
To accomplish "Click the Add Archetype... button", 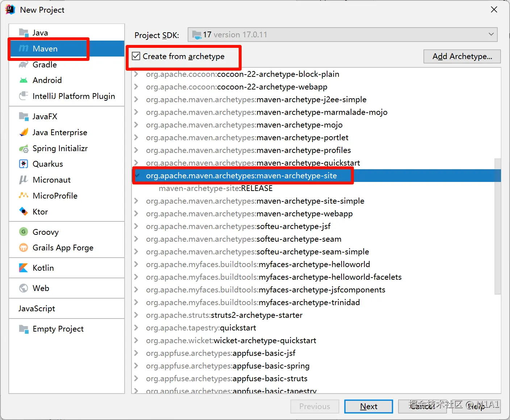I will [x=462, y=56].
